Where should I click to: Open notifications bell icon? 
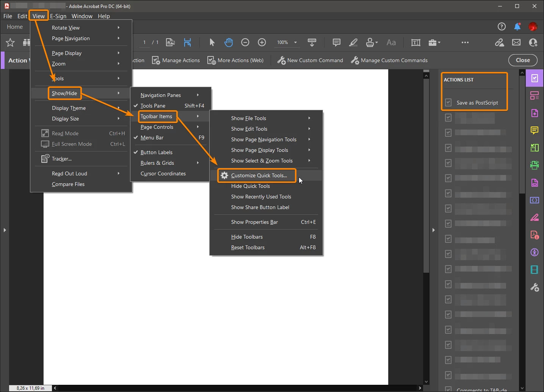pyautogui.click(x=517, y=27)
